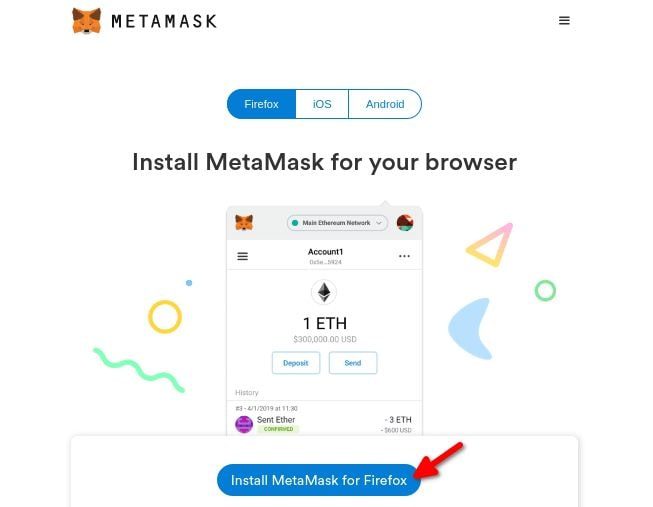Screen dimensions: 653x507
Task: Click the METAMASK wordmark text
Action: click(164, 21)
